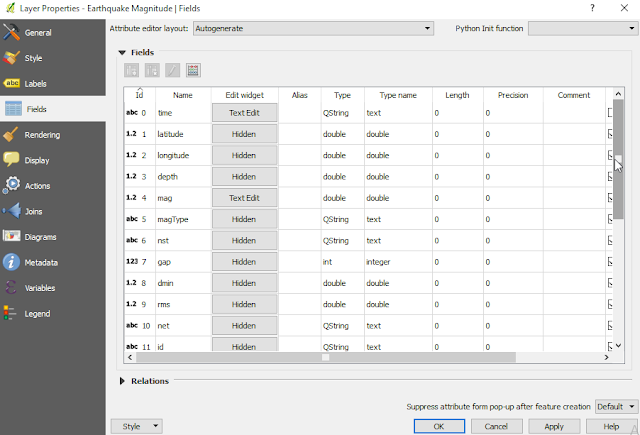Screen dimensions: 640x435
Task: Click OK to confirm properties
Action: click(x=439, y=426)
